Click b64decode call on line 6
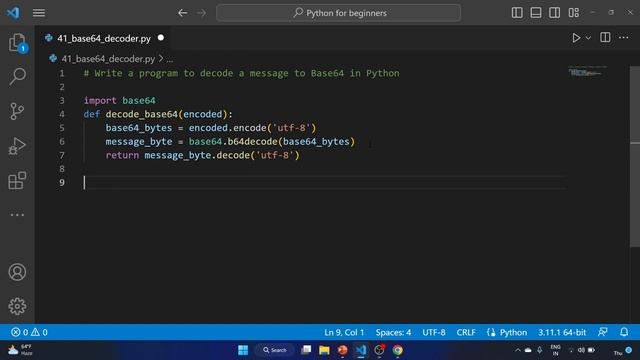This screenshot has height=360, width=640. (x=252, y=142)
